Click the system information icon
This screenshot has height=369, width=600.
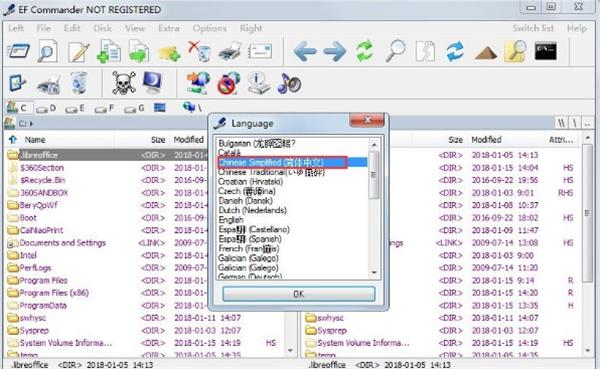point(259,83)
